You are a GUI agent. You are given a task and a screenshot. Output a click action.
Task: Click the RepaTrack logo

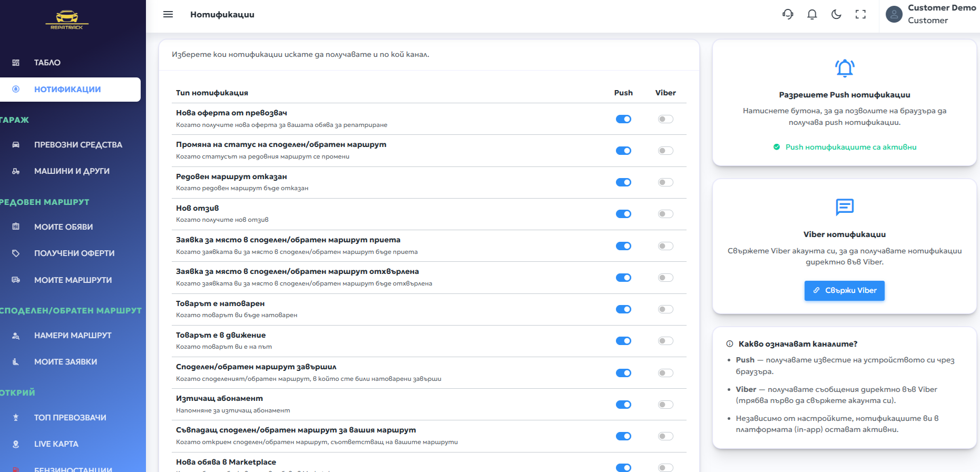(67, 20)
